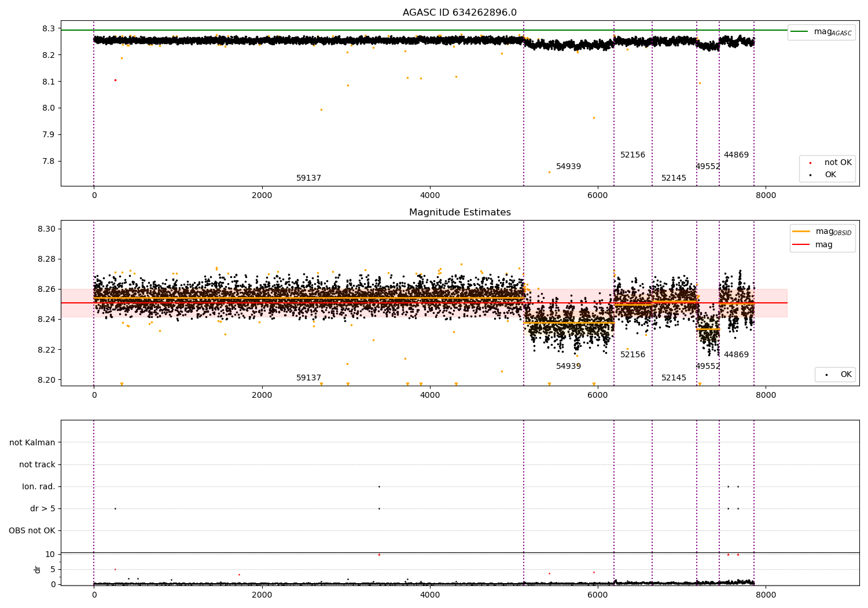868x608 pixels.
Task: Click the 'not Kalman' y-axis label
Action: tap(32, 443)
